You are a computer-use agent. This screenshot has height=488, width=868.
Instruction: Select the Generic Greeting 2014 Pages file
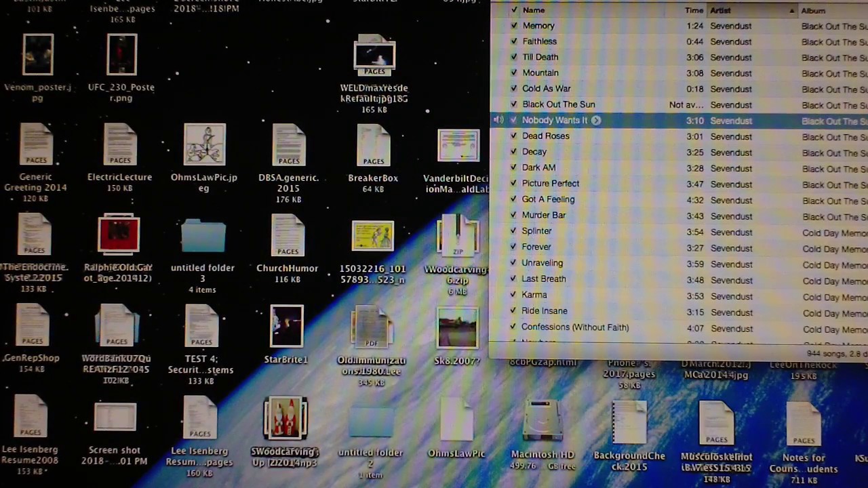tap(36, 144)
